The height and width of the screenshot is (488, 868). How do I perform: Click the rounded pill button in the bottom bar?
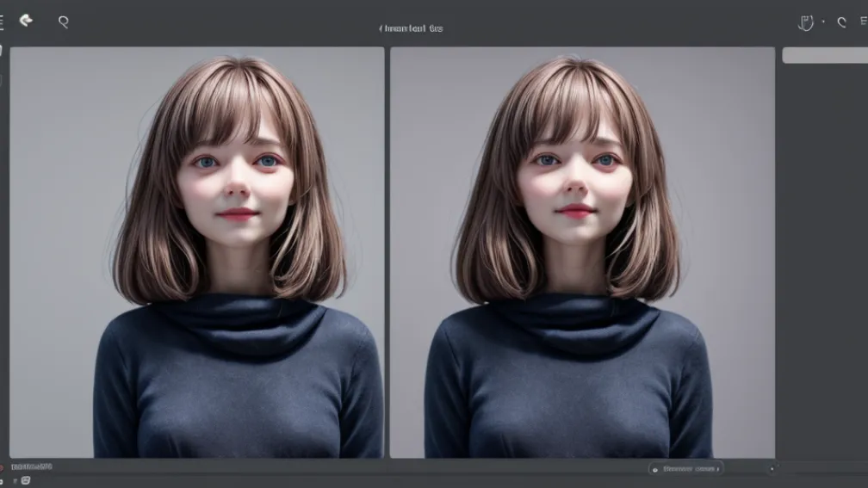[686, 468]
